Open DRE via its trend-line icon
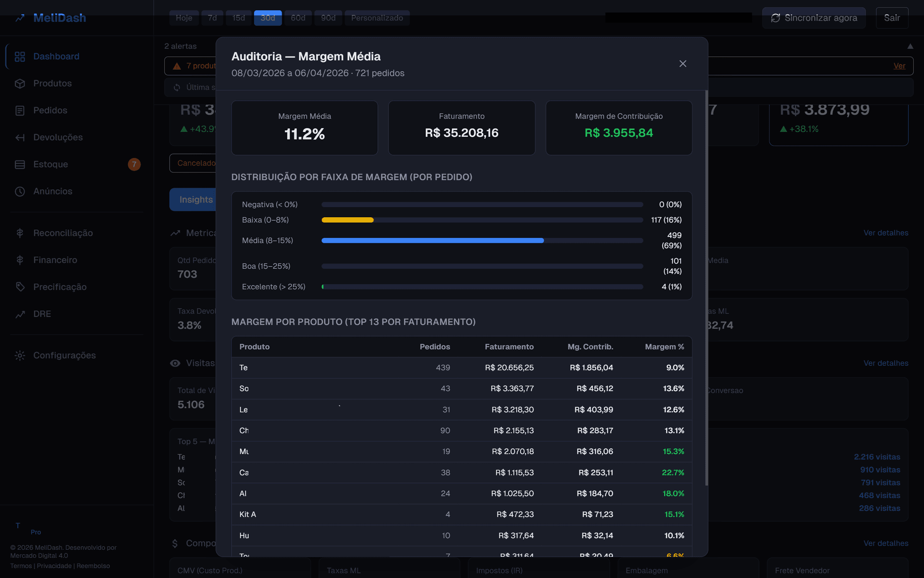Screen dimensions: 924x578 (20, 314)
